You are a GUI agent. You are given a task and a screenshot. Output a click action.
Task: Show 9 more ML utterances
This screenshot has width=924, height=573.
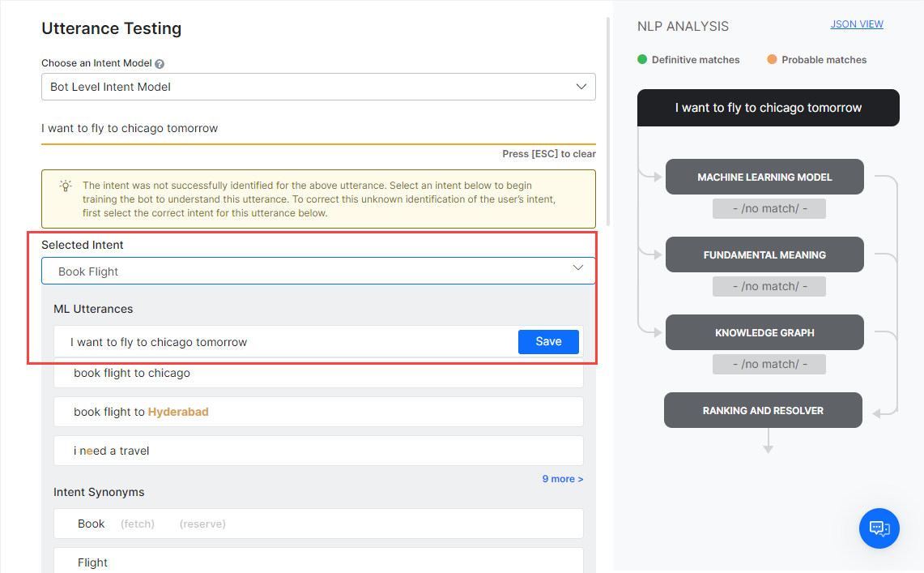pyautogui.click(x=562, y=479)
